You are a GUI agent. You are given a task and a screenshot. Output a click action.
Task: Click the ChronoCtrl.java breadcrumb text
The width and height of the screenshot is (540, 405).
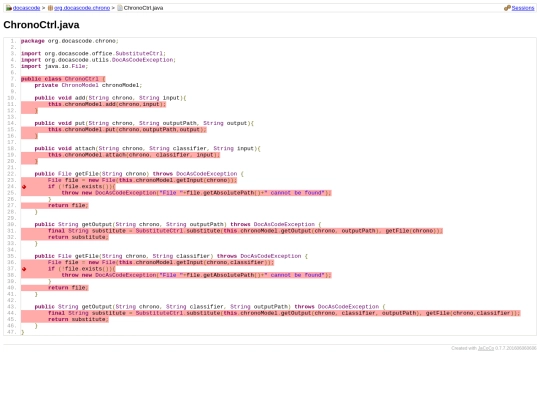[x=143, y=8]
